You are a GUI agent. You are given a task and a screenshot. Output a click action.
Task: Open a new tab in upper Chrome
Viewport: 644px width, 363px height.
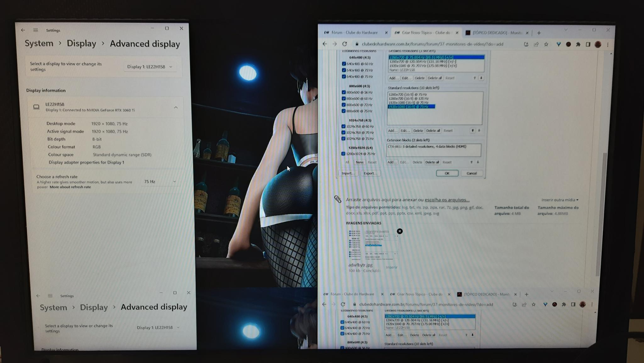tap(539, 33)
